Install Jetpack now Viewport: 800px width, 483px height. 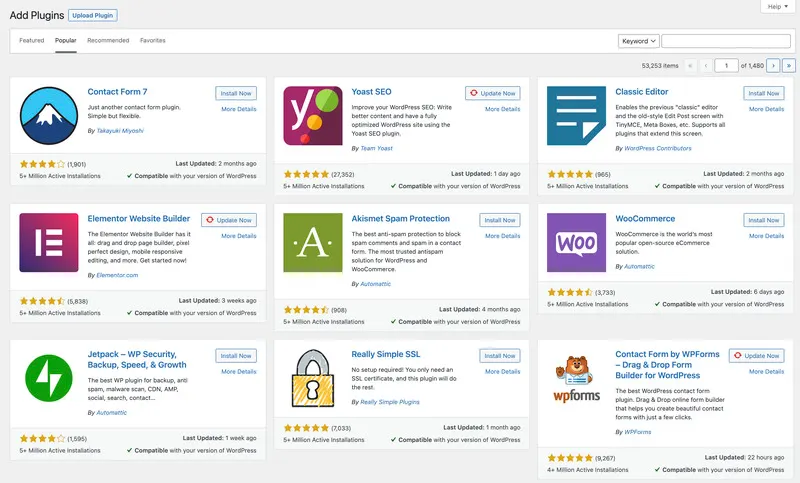[236, 355]
